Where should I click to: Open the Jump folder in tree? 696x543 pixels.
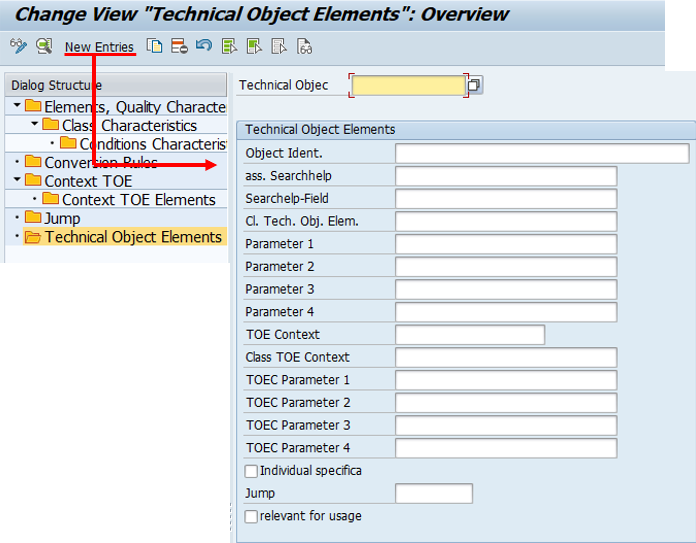[x=62, y=218]
